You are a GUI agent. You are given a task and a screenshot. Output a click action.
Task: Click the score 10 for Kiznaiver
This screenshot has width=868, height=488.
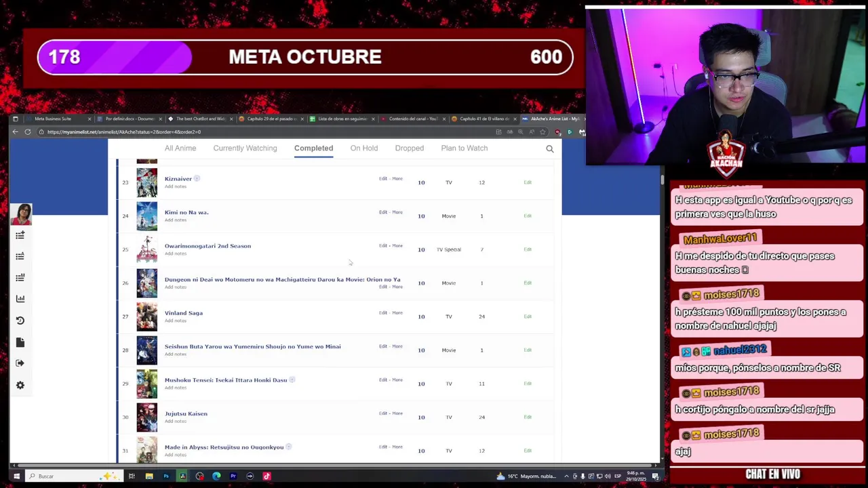coord(421,182)
